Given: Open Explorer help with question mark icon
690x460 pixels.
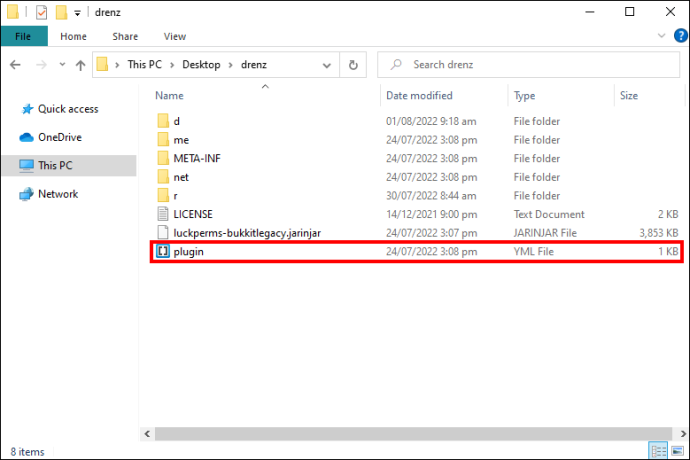Looking at the screenshot, I should point(680,36).
